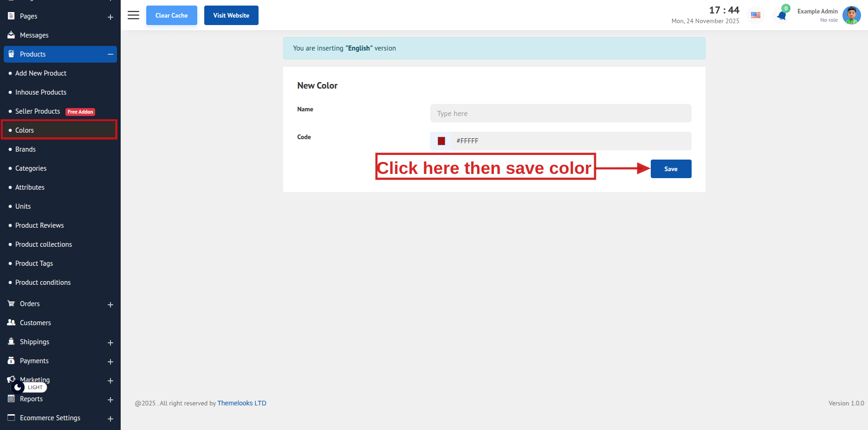Open the Categories menu item
The image size is (868, 430).
[31, 168]
